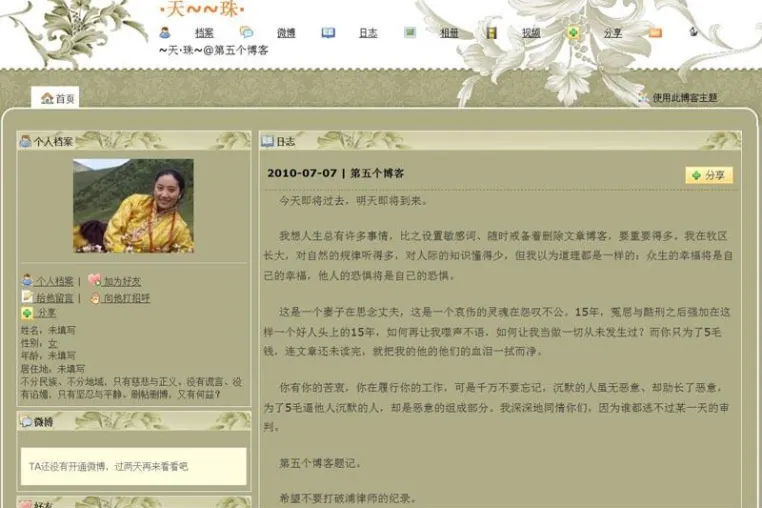
Task: Click the 女 gender link
Action: (52, 343)
